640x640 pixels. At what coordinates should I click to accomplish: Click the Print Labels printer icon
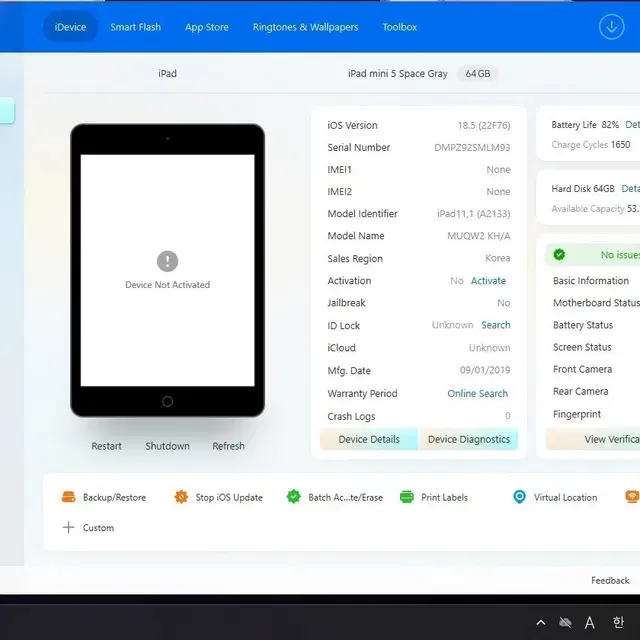407,497
